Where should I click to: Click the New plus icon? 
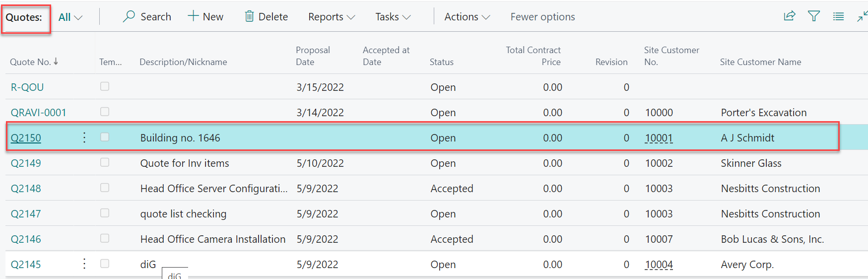coord(193,16)
